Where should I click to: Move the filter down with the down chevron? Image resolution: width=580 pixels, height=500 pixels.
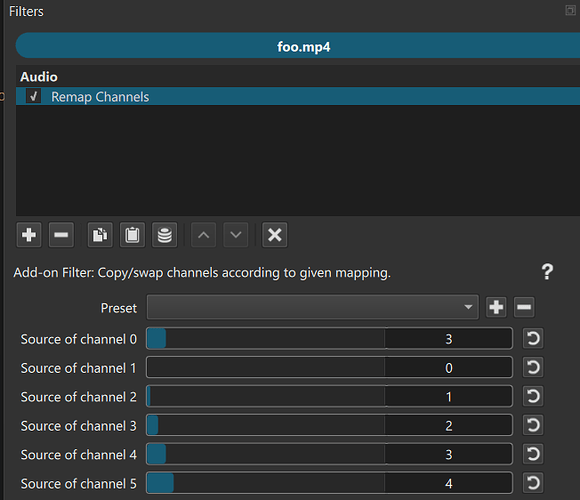click(x=236, y=235)
